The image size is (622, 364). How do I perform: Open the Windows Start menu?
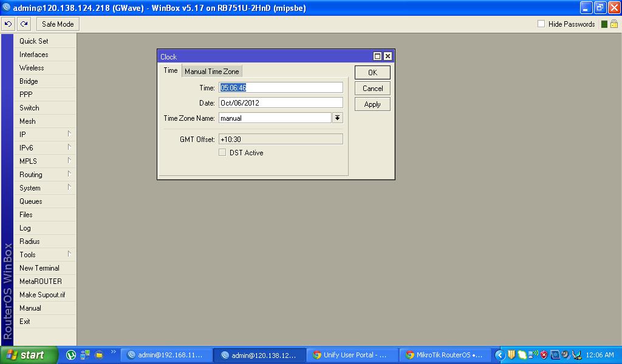click(29, 355)
